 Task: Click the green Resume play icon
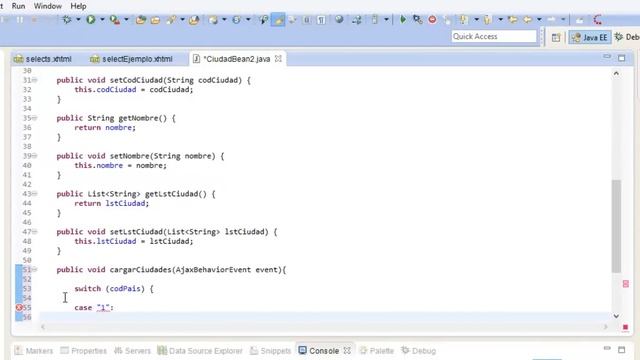(x=403, y=19)
